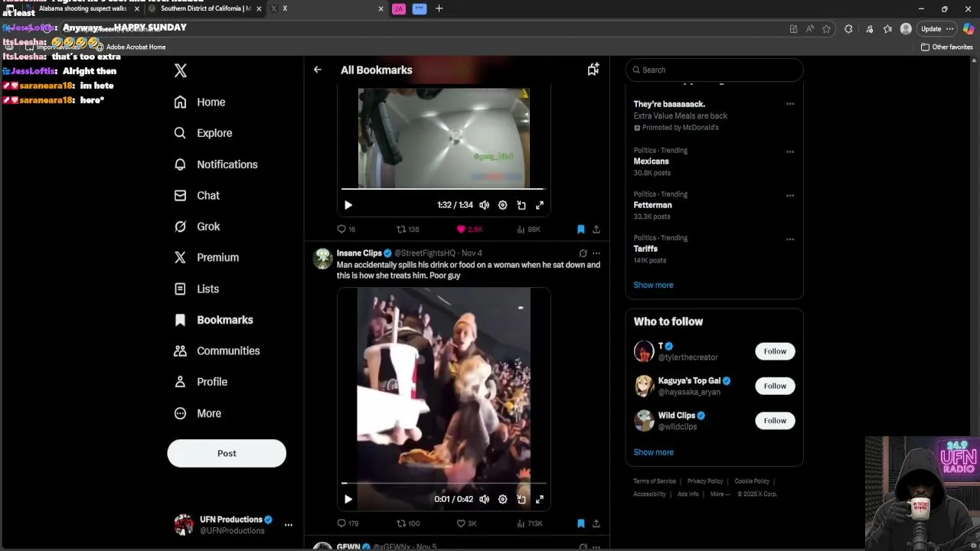Open replies on post with 16 comments

(x=346, y=229)
